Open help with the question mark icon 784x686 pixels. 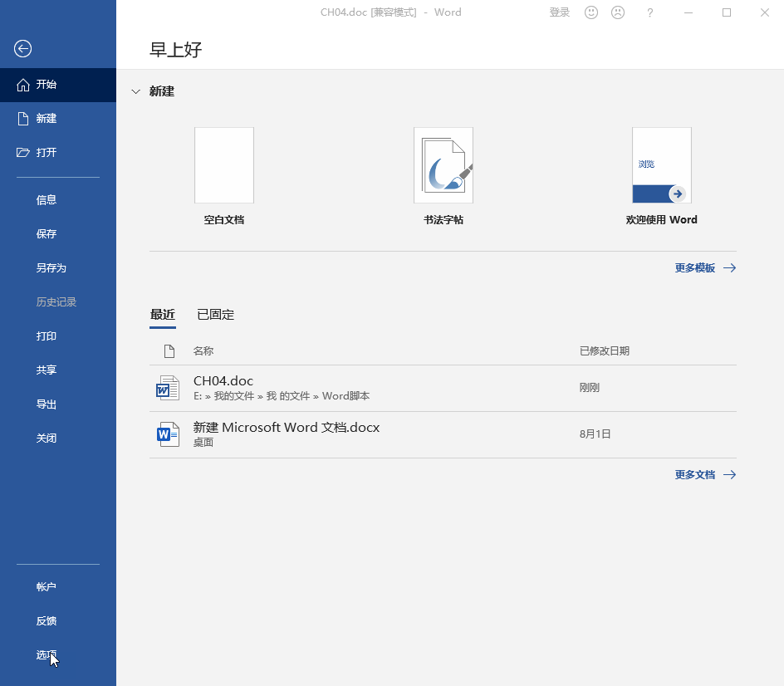point(650,12)
